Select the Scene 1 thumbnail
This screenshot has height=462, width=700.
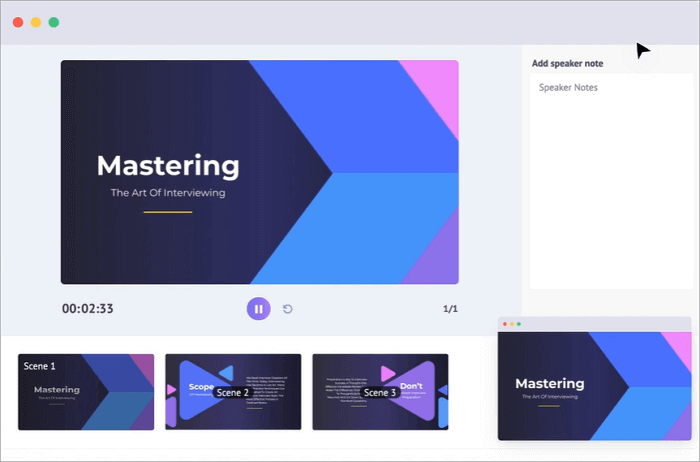coord(86,392)
